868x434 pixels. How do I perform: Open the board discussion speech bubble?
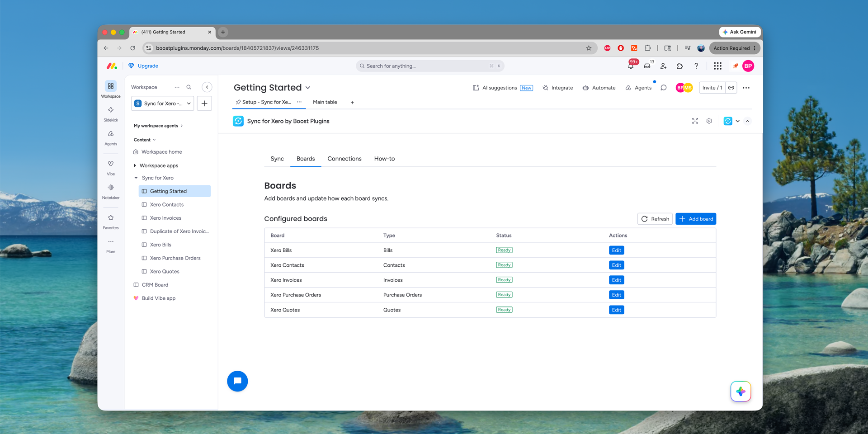tap(663, 88)
